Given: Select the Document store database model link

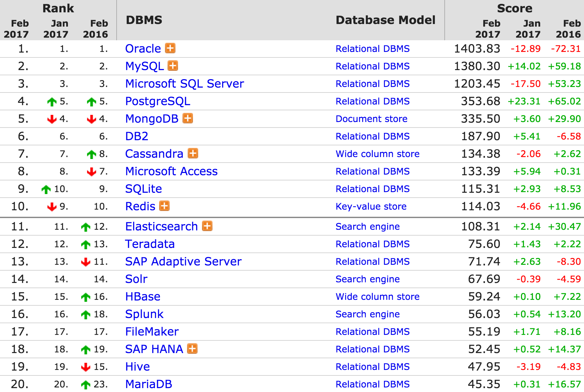Looking at the screenshot, I should coord(371,119).
